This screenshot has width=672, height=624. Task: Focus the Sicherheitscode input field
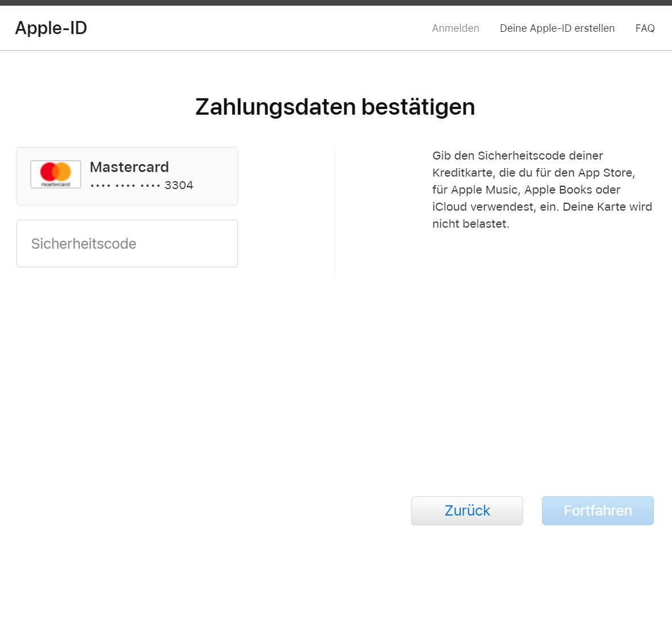(x=127, y=244)
